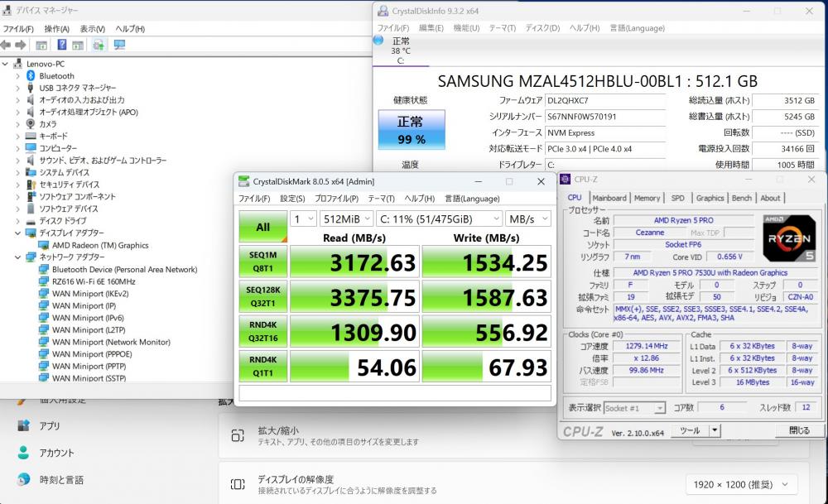Viewport: 828px width, 504px height.
Task: Click the 閉じる button in CPU-Z
Action: 799,430
